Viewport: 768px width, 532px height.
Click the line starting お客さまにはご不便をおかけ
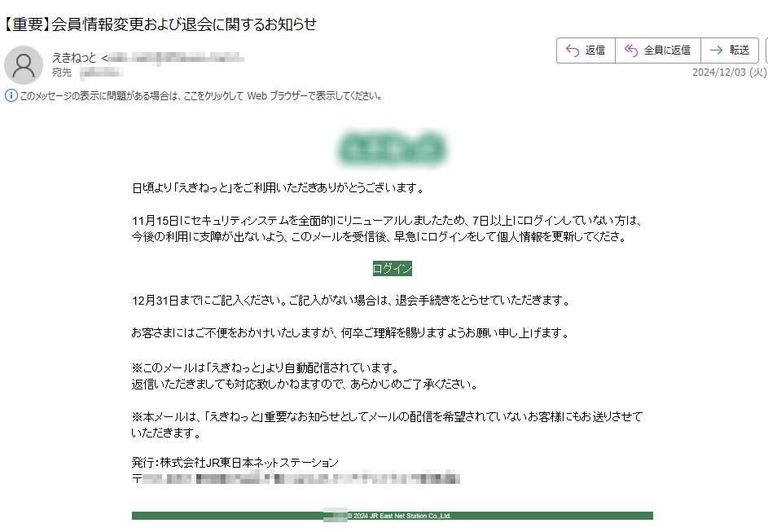coord(351,333)
